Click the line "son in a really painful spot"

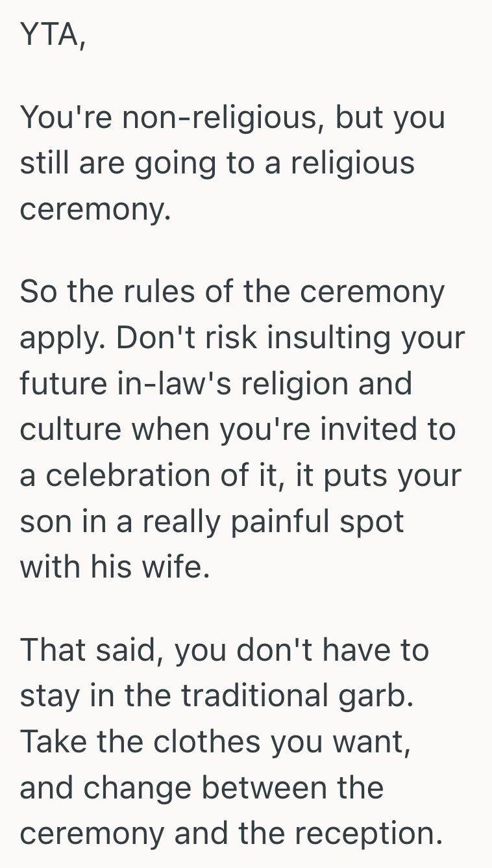(212, 521)
